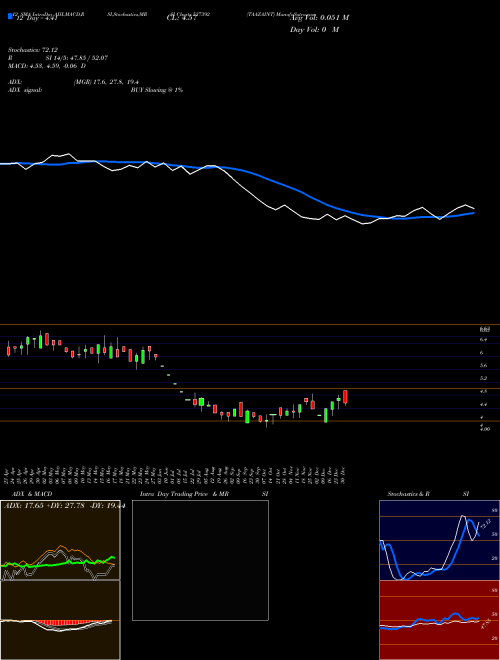Click the 12 Day = 4.41 SMA label
The height and width of the screenshot is (660, 500).
[x=36, y=18]
